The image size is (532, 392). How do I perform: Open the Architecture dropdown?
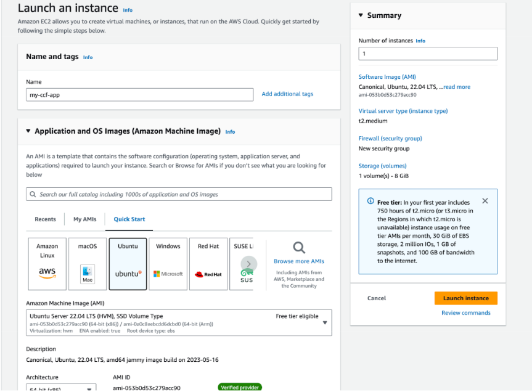click(61, 387)
